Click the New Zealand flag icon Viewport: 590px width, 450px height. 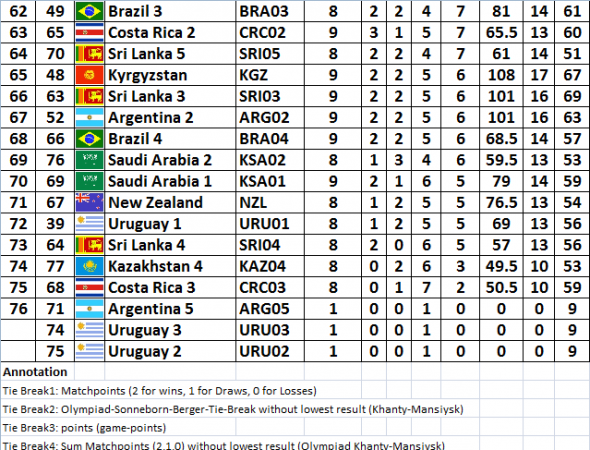coord(89,202)
